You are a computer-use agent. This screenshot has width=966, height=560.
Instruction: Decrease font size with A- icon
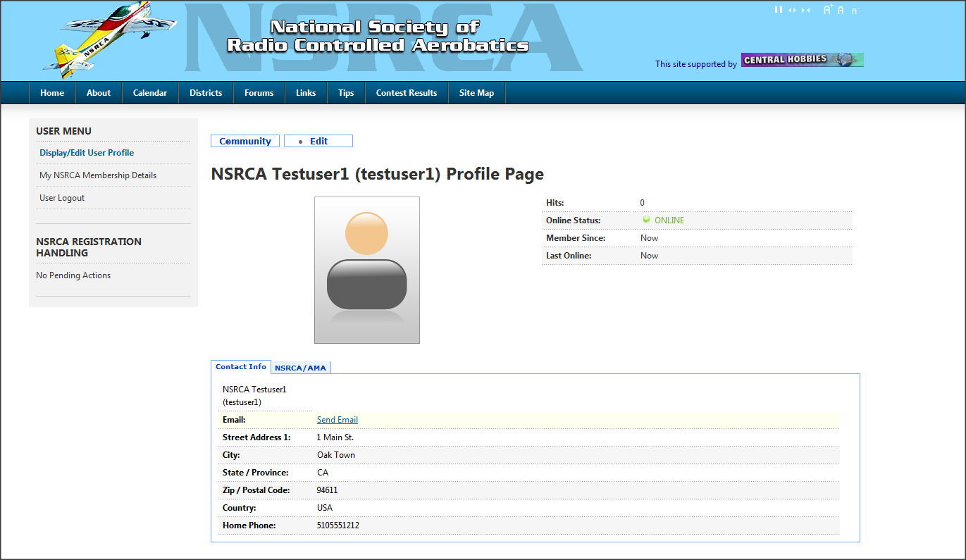click(855, 11)
